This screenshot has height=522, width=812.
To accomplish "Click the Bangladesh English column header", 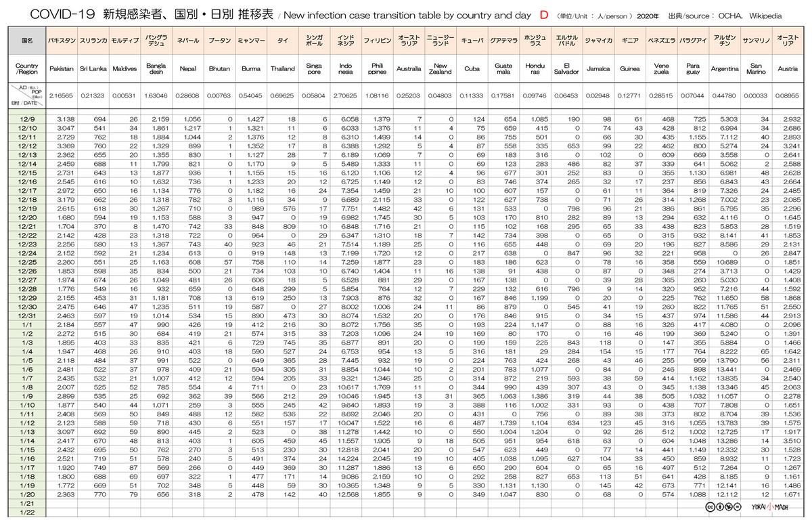I will (x=155, y=69).
